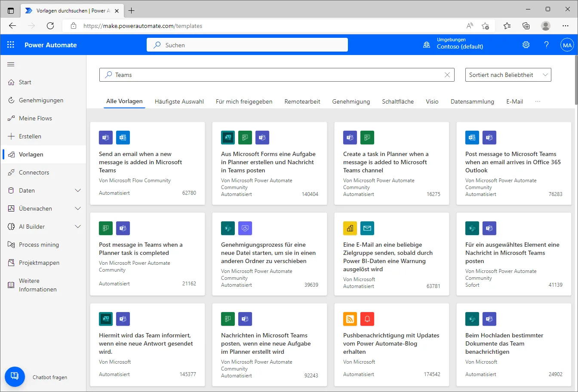Expand the AI Builder section chevron
The image size is (578, 392).
[78, 227]
